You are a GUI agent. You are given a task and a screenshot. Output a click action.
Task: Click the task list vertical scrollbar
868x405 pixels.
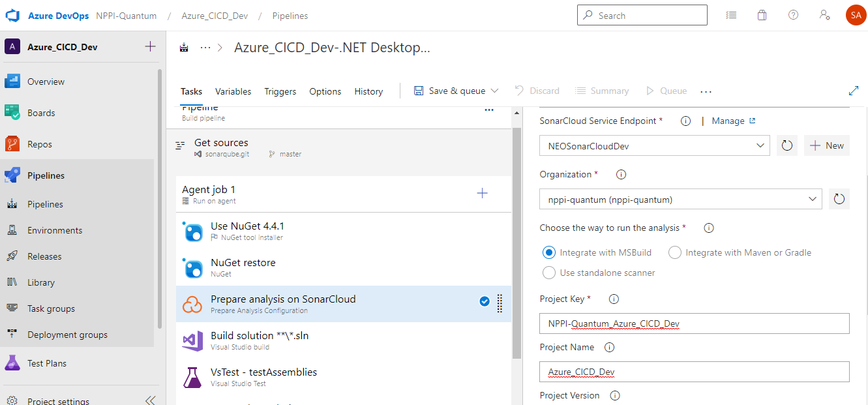pos(517,243)
